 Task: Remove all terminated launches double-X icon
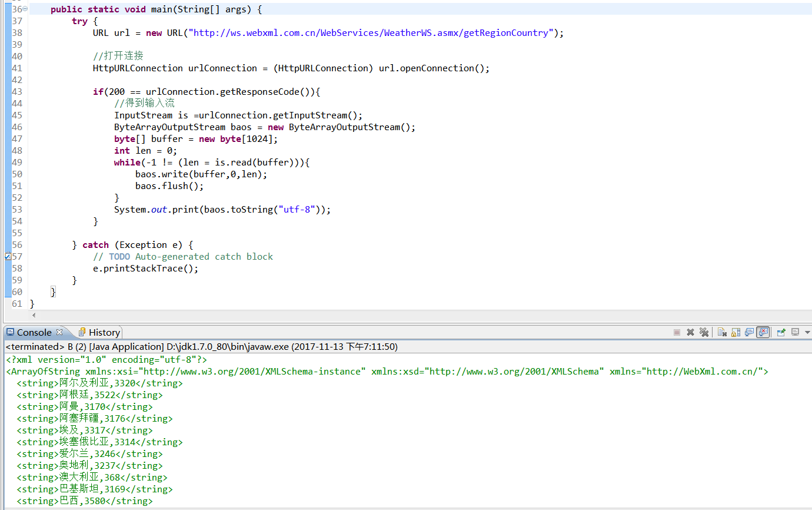coord(704,332)
